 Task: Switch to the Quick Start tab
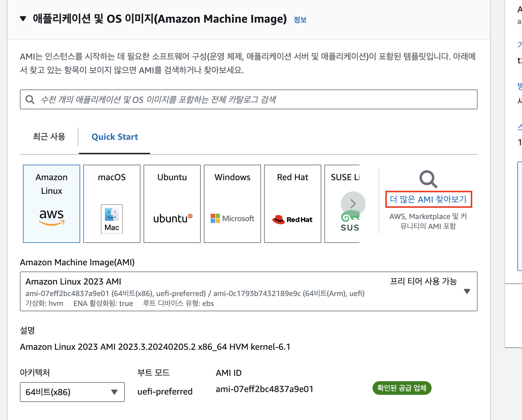point(115,137)
